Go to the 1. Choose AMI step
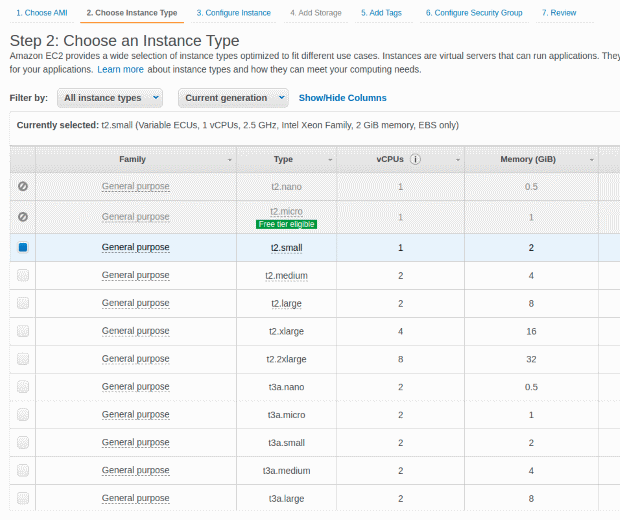This screenshot has height=520, width=620. point(42,13)
